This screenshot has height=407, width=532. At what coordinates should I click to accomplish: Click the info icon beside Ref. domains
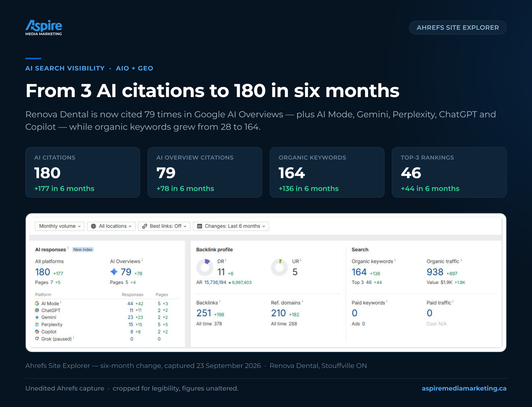(x=302, y=301)
